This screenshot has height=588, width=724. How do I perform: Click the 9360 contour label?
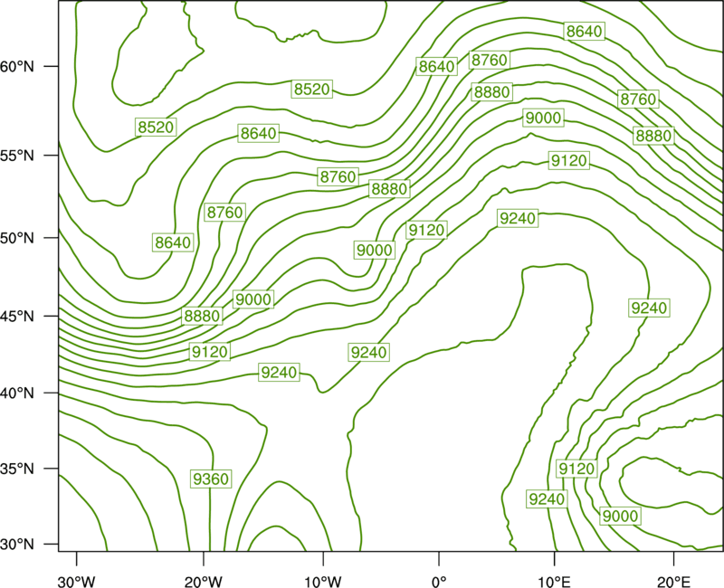click(211, 479)
